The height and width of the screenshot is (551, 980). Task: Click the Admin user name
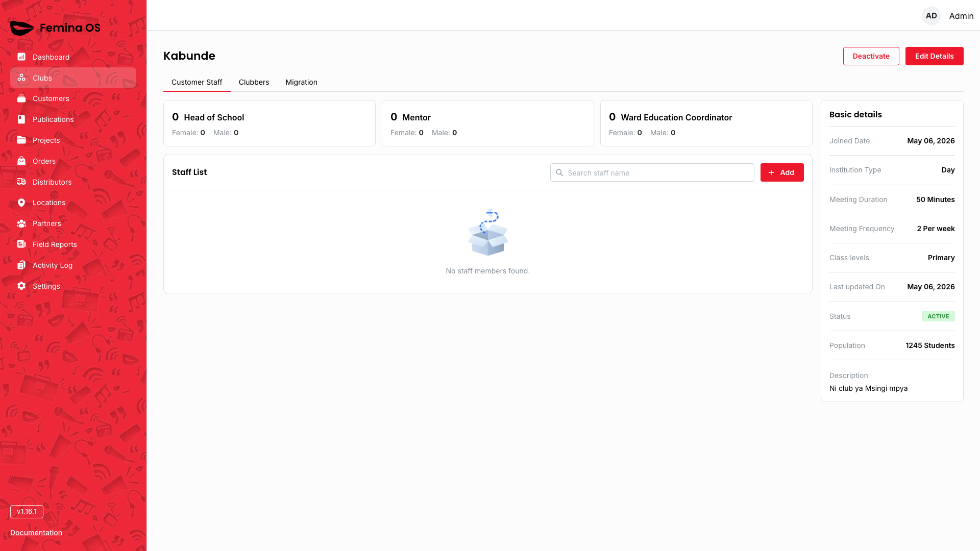coord(961,16)
